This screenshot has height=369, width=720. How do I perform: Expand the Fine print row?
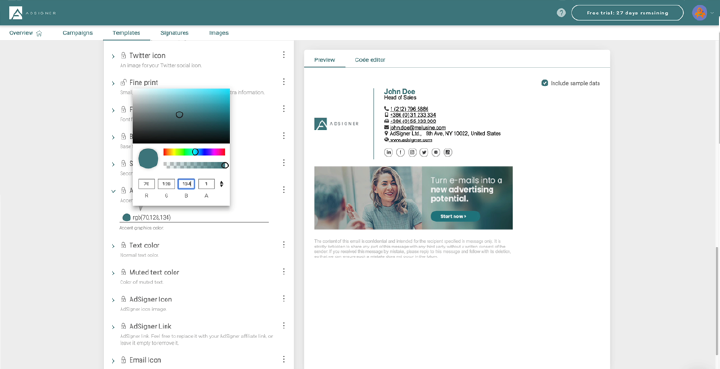113,84
